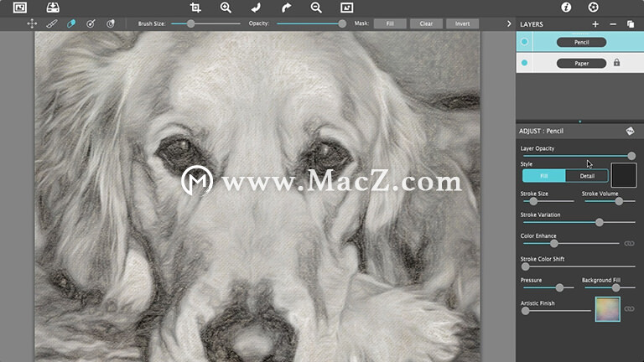
Task: Open the dark style color swatch
Action: pyautogui.click(x=624, y=175)
